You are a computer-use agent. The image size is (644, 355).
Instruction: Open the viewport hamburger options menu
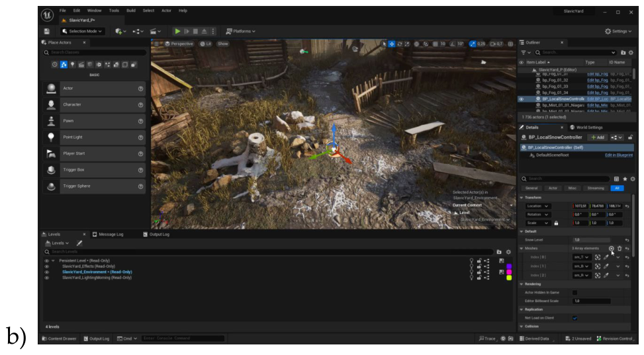[x=156, y=44]
